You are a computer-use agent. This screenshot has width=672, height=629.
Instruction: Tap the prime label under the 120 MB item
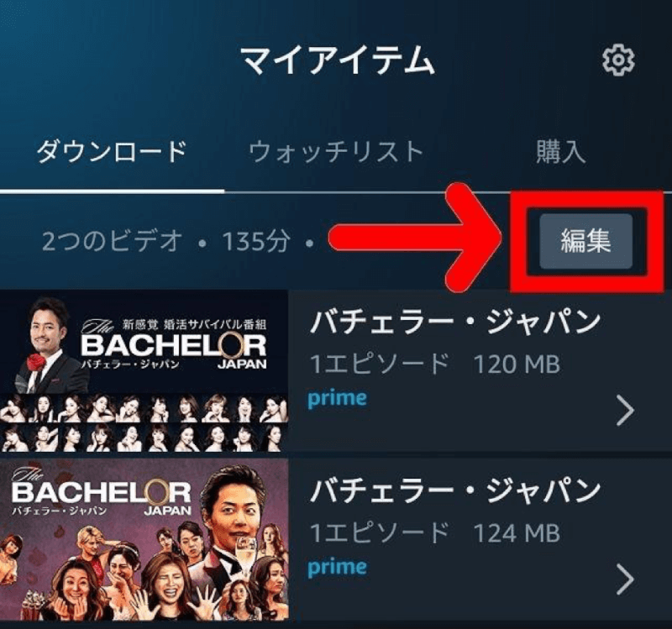pos(338,399)
